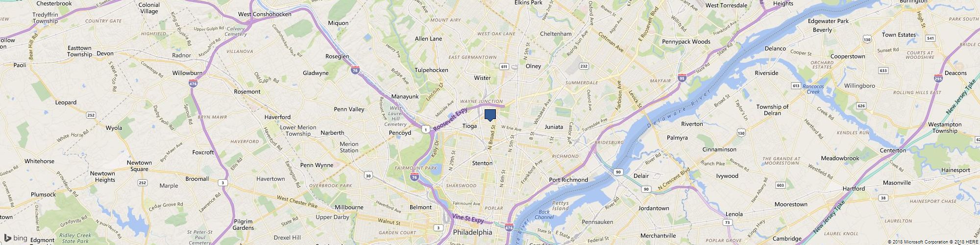Screen dimensions: 980x245
Task: Click the Route 232 shield near Summerdale
Action: (583, 66)
